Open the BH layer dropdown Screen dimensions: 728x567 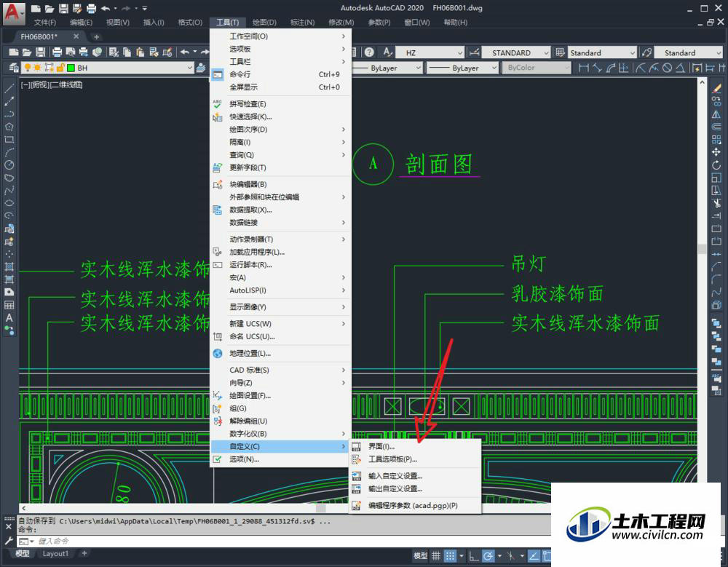tap(189, 68)
